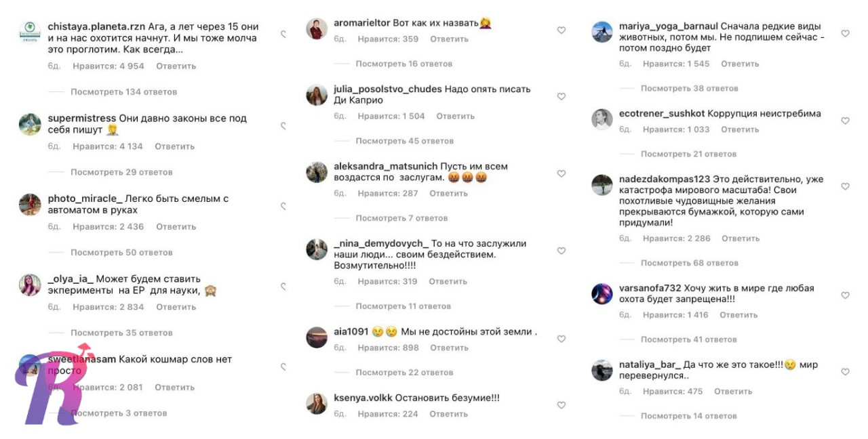Like the mariya_yoga_barnaul comment
Image resolution: width=868 pixels, height=439 pixels.
pos(845,34)
